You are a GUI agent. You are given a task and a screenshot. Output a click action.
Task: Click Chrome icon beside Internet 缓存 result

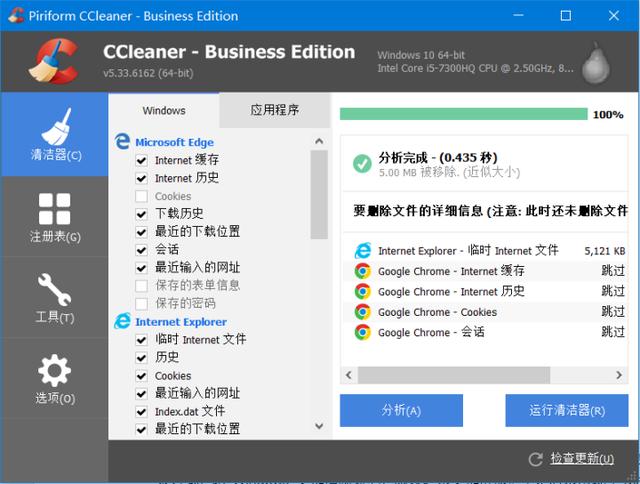(x=362, y=271)
